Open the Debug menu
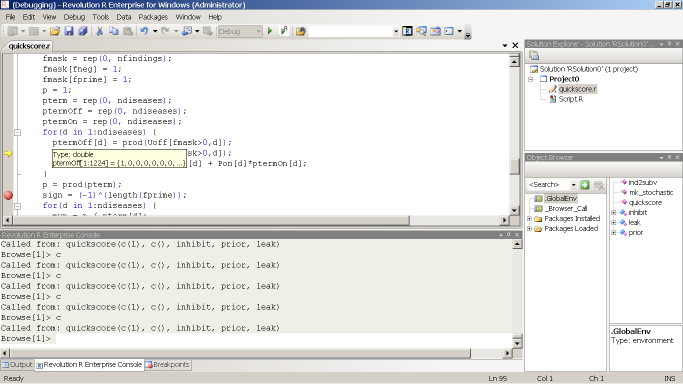The image size is (683, 384). tap(74, 17)
